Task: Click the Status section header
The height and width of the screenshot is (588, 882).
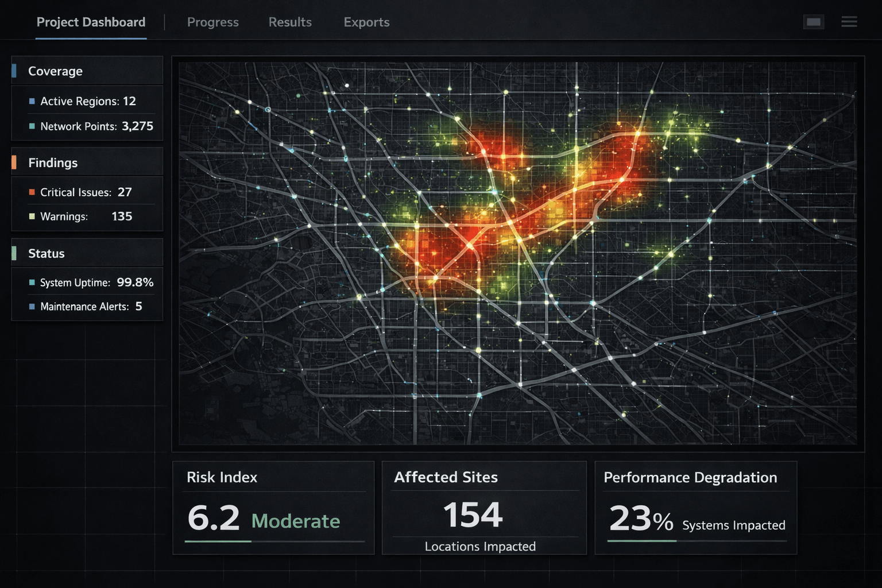Action: point(87,253)
